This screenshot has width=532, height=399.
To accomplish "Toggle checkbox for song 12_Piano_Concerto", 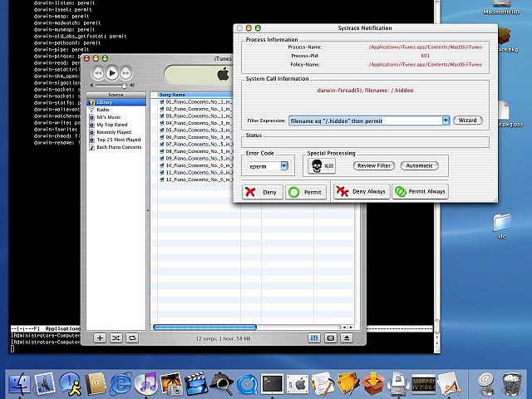I will [x=161, y=180].
